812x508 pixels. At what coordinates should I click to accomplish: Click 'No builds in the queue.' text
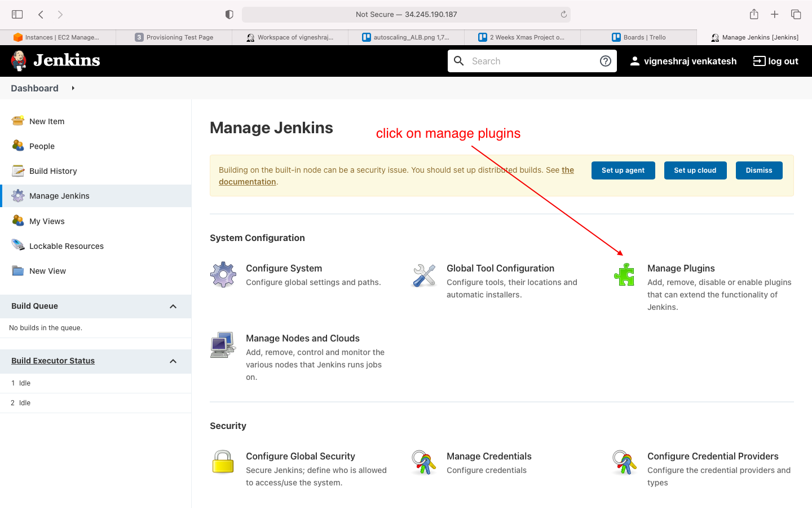(46, 328)
